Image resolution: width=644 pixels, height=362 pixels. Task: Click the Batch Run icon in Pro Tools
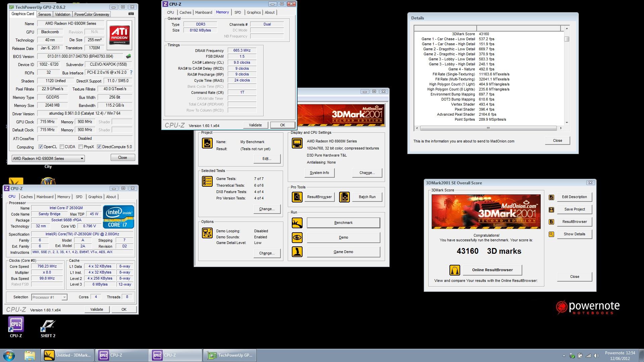pos(344,197)
